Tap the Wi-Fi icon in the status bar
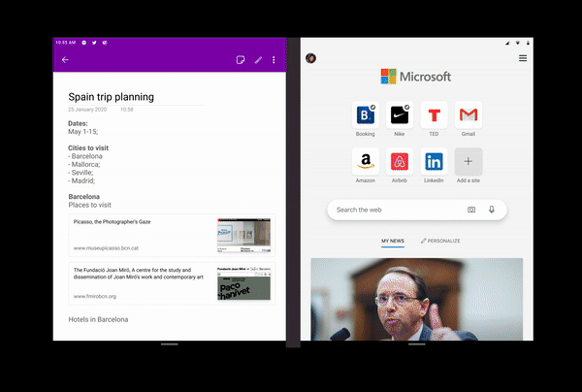 coord(517,43)
